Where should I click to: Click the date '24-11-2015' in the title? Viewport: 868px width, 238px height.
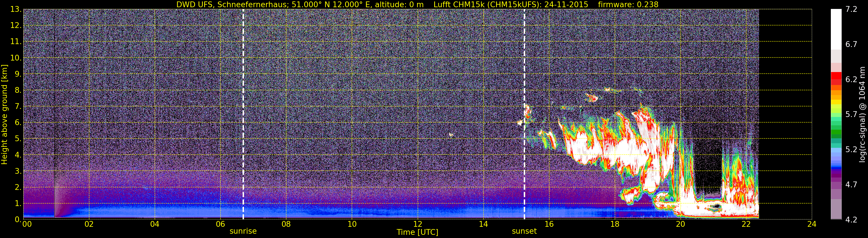click(566, 4)
